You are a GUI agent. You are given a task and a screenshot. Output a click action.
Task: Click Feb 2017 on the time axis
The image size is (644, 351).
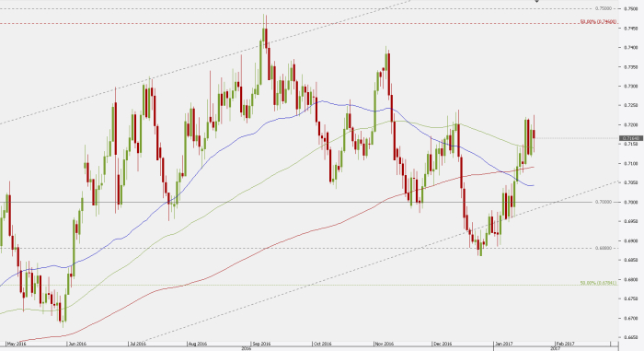[x=565, y=344]
